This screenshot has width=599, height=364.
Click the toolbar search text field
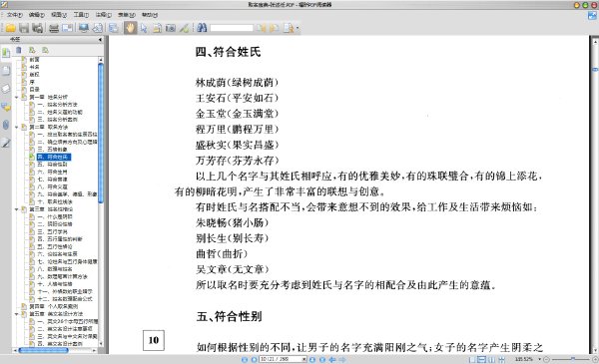click(232, 28)
